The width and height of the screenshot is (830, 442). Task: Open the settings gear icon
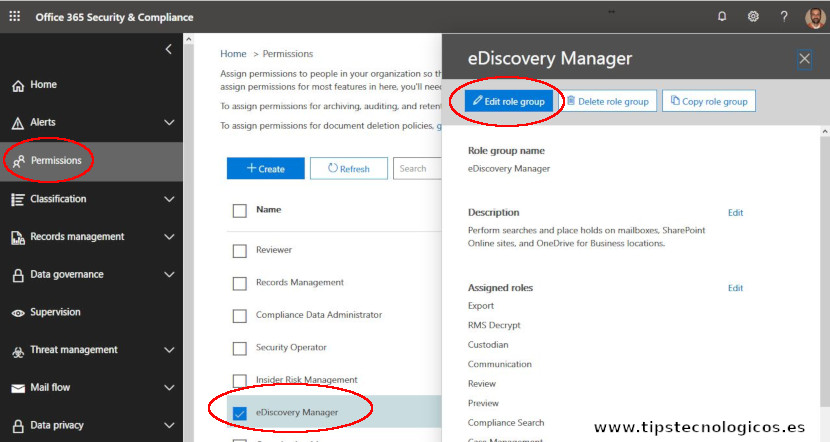point(753,17)
